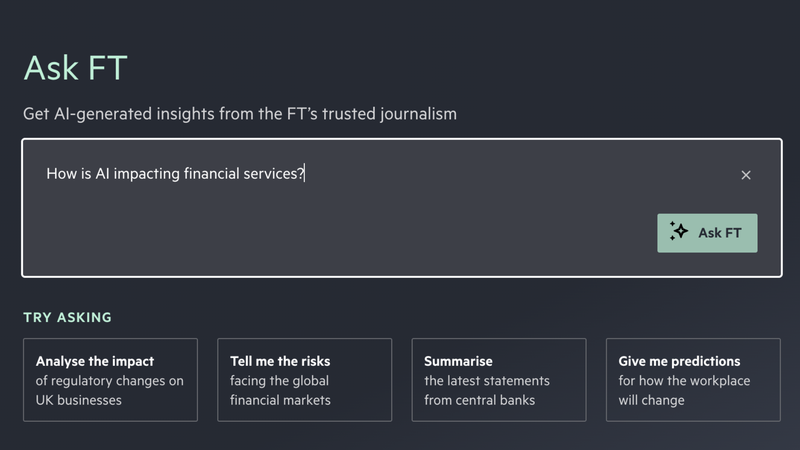Click "facing the global financial markets" description
800x450 pixels.
point(280,391)
